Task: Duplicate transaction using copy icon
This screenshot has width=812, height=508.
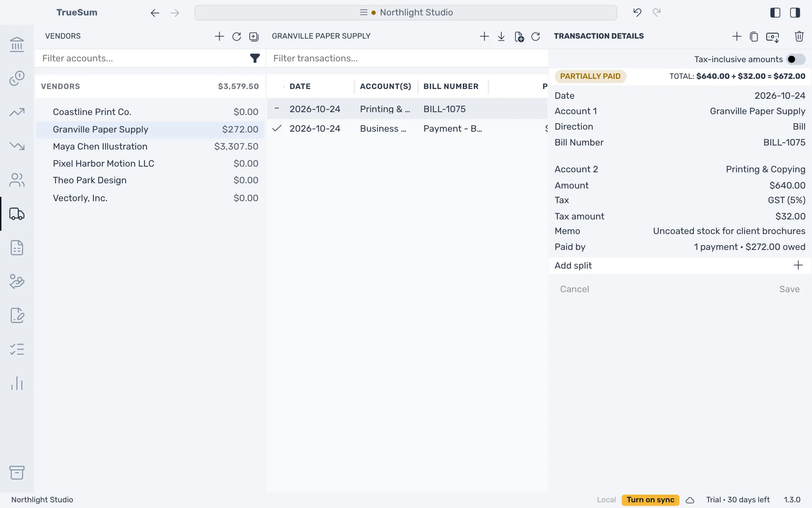Action: point(754,37)
